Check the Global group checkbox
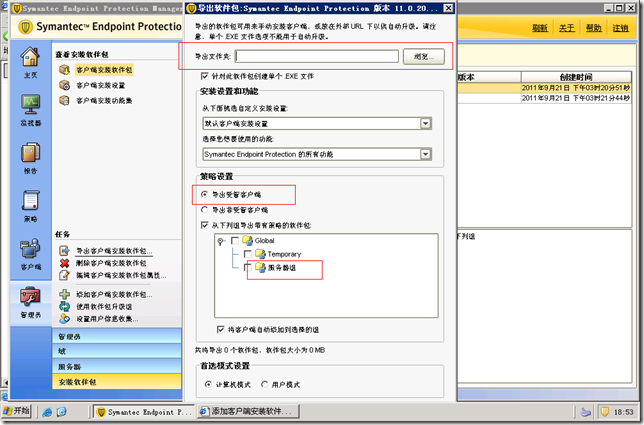644x425 pixels. (x=235, y=241)
